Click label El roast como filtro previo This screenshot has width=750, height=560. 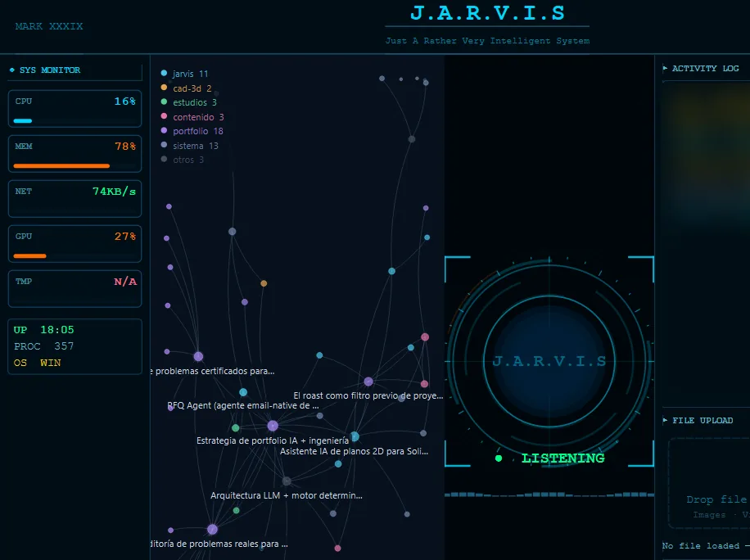pyautogui.click(x=368, y=395)
